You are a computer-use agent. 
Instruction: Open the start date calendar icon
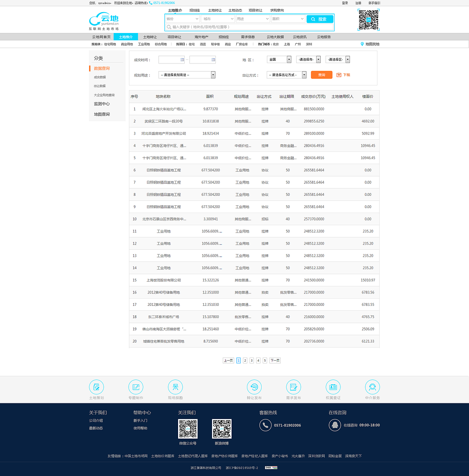click(x=182, y=59)
